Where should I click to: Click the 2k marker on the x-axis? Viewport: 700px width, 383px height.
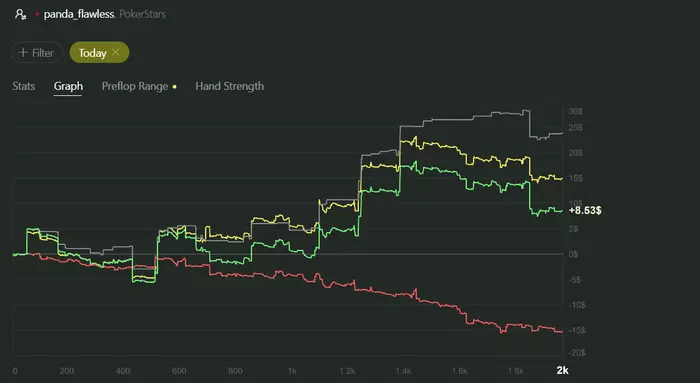click(x=562, y=370)
